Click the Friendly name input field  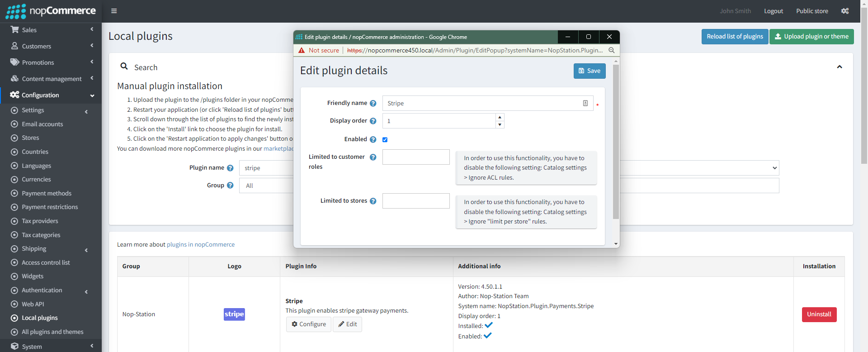click(488, 103)
